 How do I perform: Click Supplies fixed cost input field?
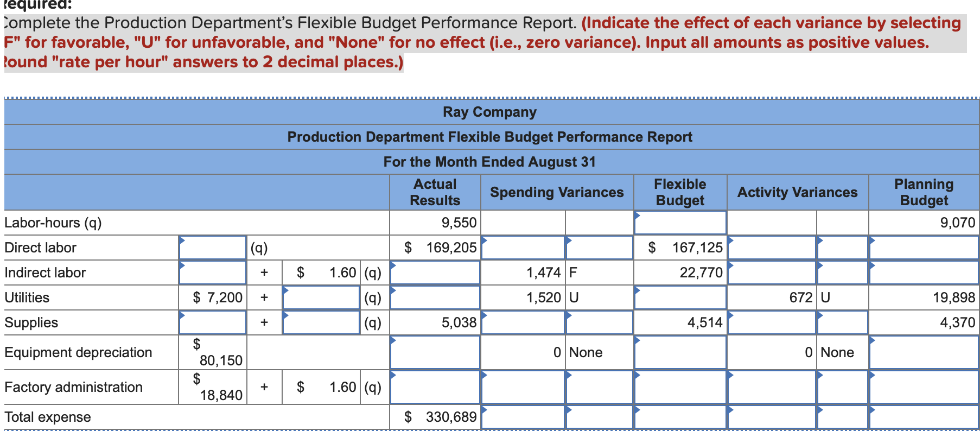tap(213, 322)
